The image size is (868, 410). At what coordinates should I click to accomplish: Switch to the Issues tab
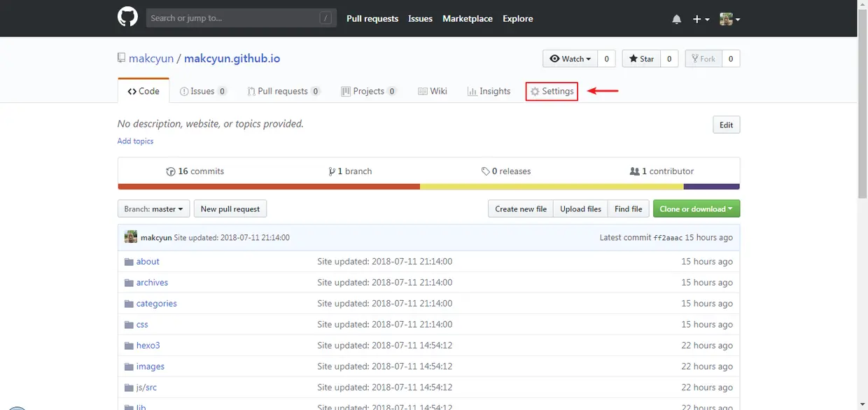[203, 91]
